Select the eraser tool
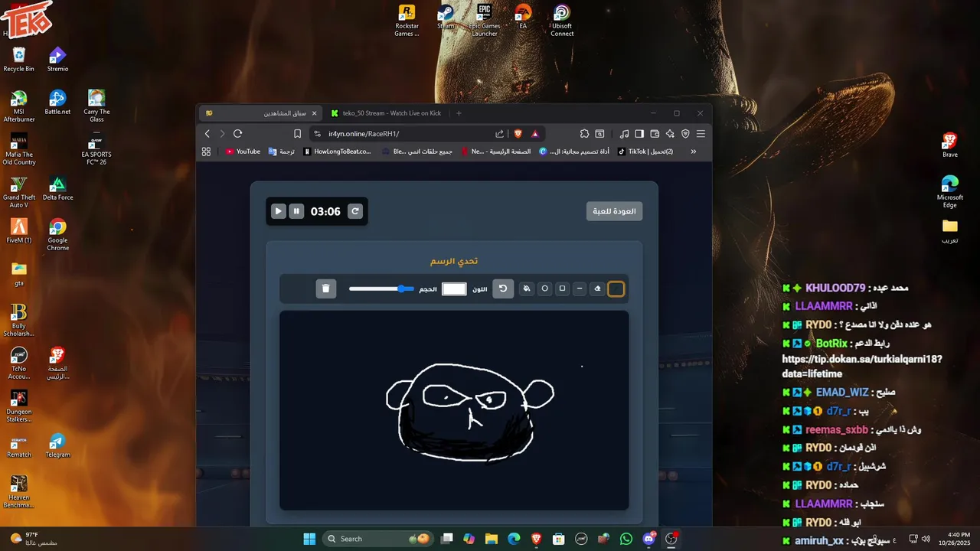The image size is (980, 551). pyautogui.click(x=597, y=289)
